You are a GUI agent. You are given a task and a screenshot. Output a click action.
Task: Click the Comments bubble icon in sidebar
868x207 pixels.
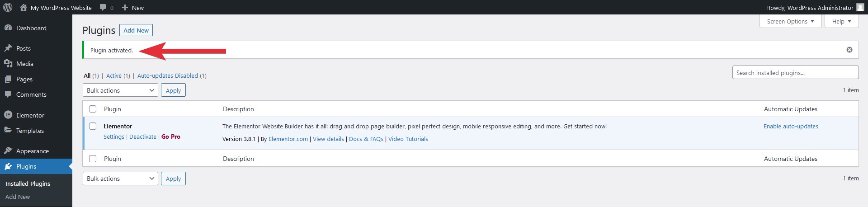[x=8, y=94]
